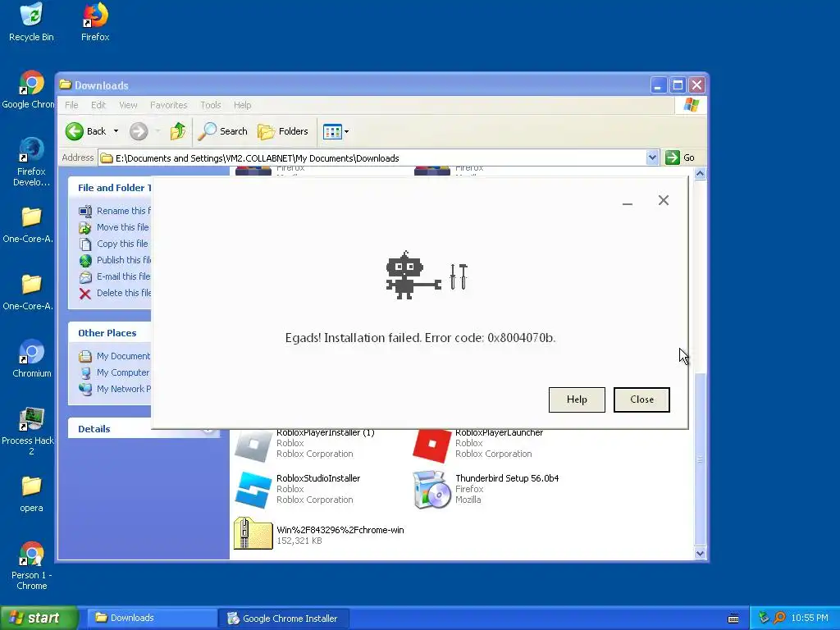Open the View menu
This screenshot has width=840, height=630.
(x=128, y=105)
